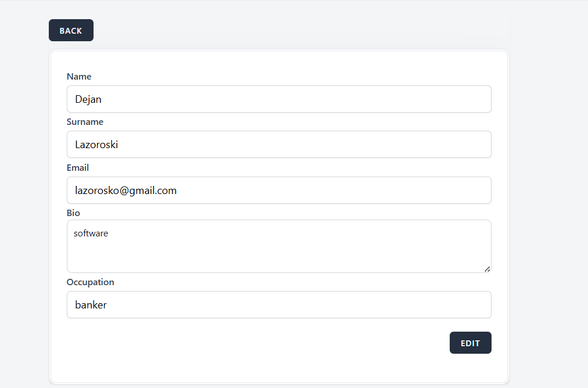The height and width of the screenshot is (388, 588).
Task: Click the Occupation field label
Action: [x=90, y=282]
